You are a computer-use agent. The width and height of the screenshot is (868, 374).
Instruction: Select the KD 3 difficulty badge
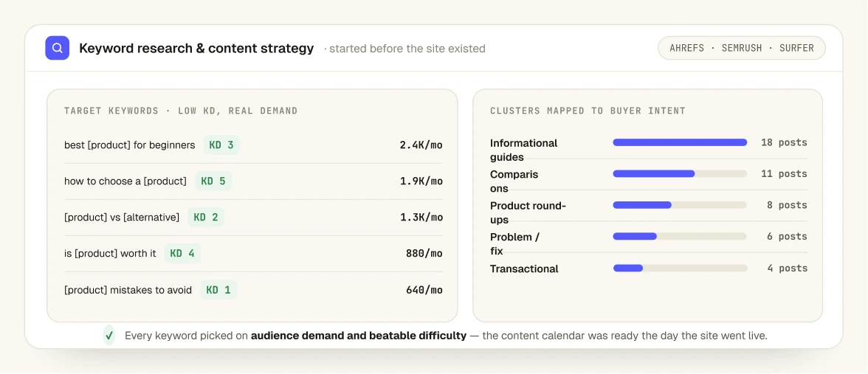(x=221, y=145)
